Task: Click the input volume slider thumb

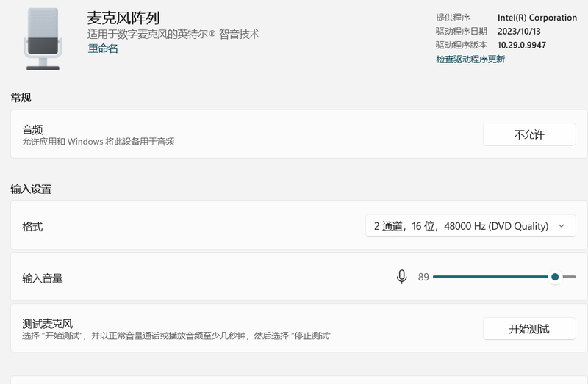Action: pos(555,277)
